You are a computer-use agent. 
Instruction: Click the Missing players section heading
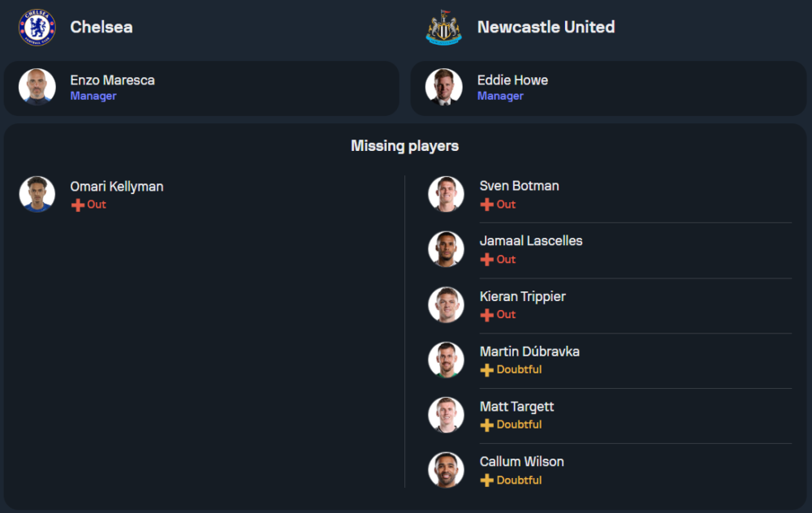(x=404, y=146)
